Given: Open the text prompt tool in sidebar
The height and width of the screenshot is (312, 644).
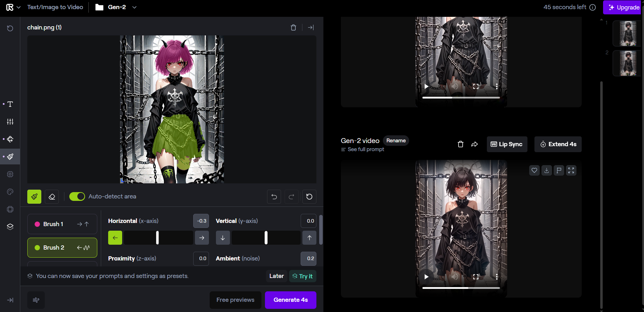Looking at the screenshot, I should click(x=10, y=104).
